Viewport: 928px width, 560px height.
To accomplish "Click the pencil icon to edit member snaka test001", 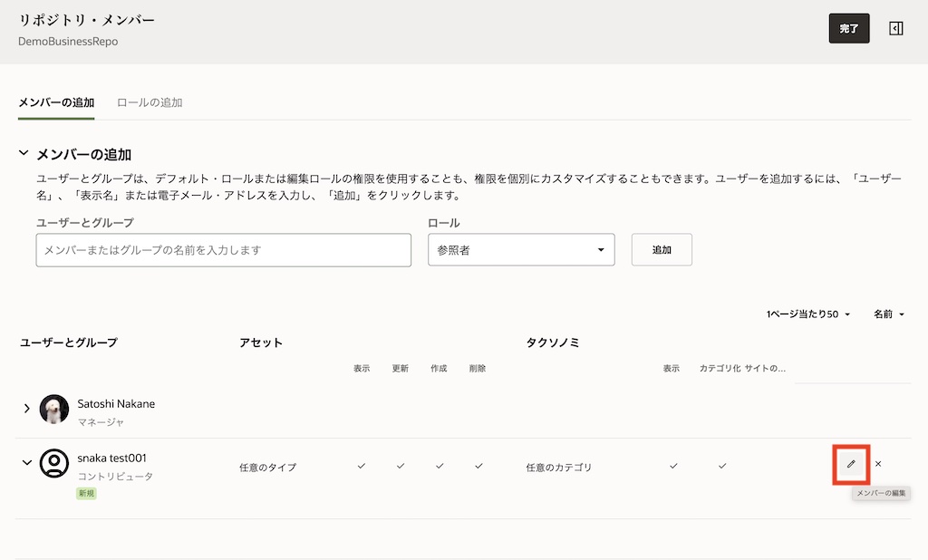I will tap(849, 464).
